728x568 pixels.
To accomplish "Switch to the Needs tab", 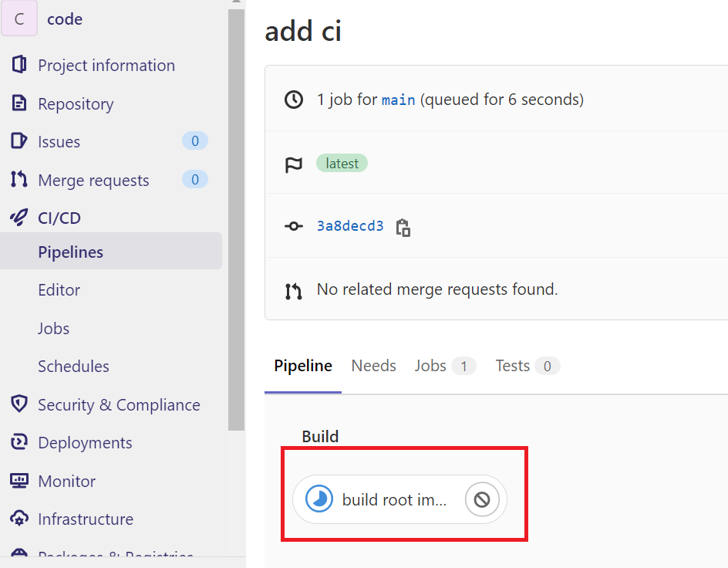I will tap(373, 366).
